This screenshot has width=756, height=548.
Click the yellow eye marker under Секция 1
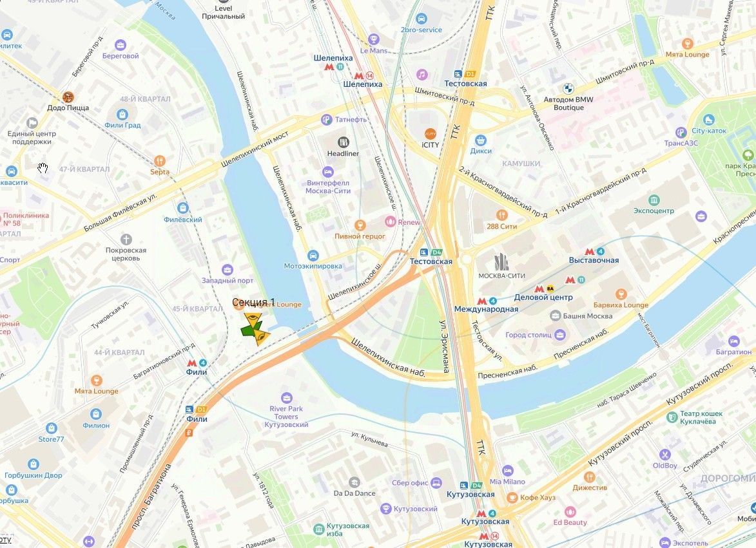[252, 319]
